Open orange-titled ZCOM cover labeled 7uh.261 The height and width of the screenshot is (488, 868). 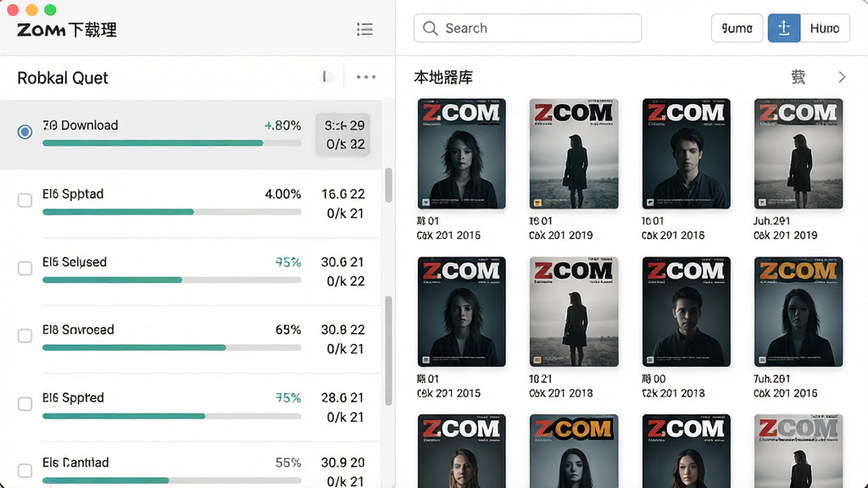(x=798, y=312)
